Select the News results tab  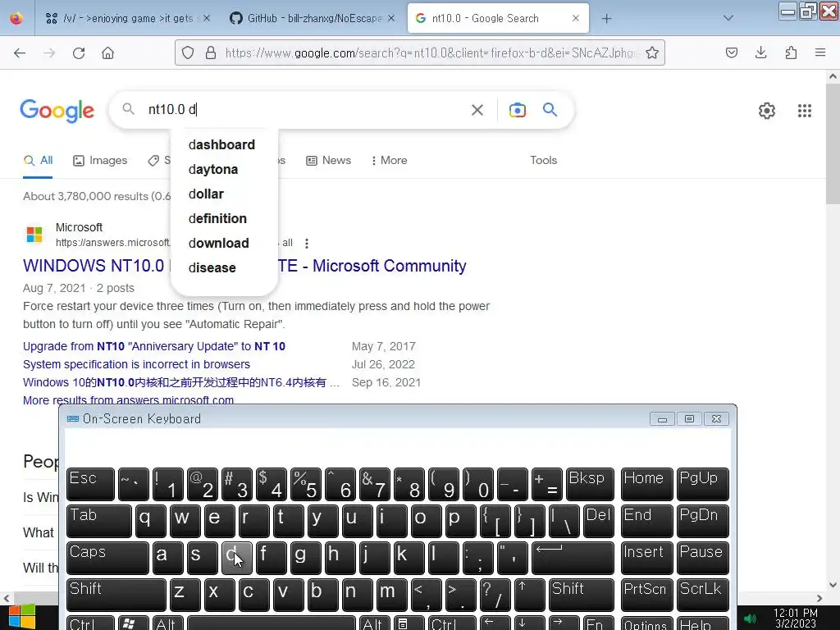pos(328,160)
